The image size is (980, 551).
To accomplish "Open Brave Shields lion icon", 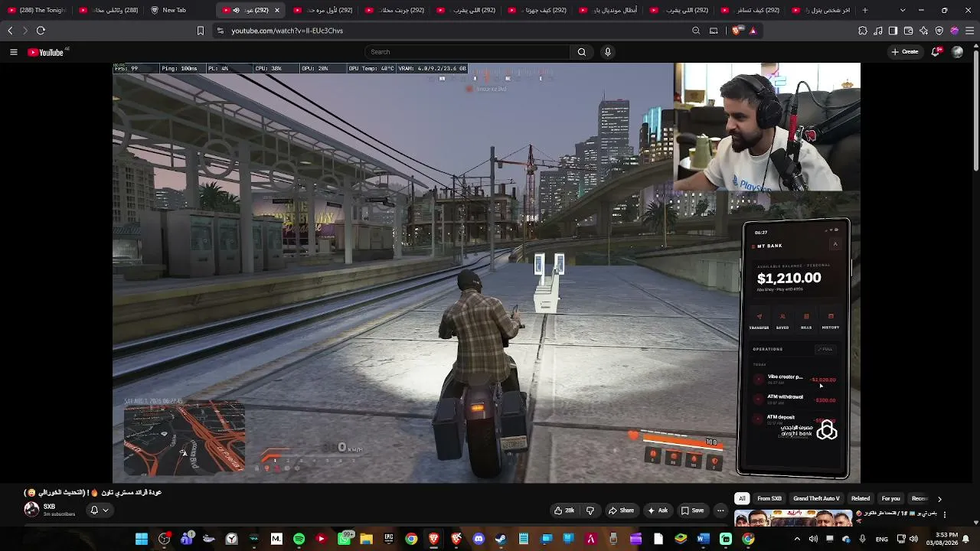I will tap(737, 31).
